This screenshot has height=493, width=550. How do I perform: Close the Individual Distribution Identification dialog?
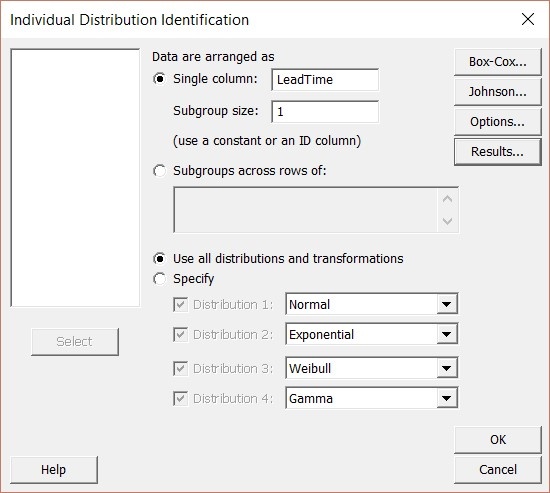coord(528,19)
